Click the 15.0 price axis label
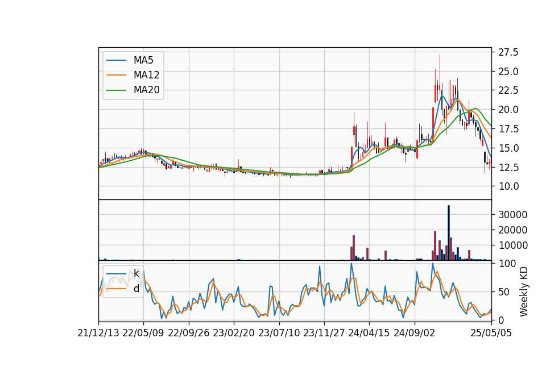Screen dimensions: 546x392 [x=508, y=148]
